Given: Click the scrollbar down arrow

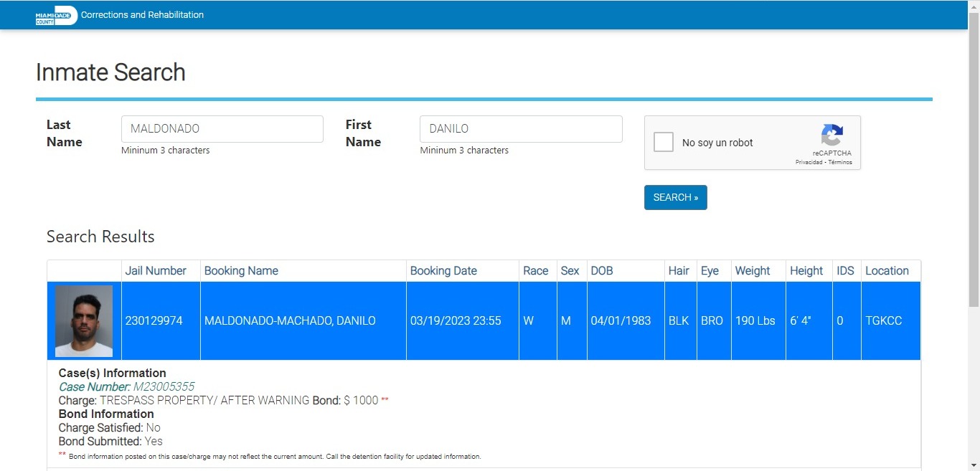Looking at the screenshot, I should [x=974, y=465].
